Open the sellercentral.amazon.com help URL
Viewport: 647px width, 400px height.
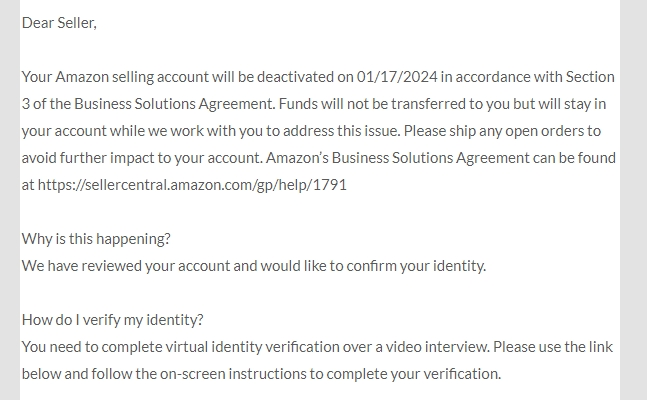[x=192, y=185]
